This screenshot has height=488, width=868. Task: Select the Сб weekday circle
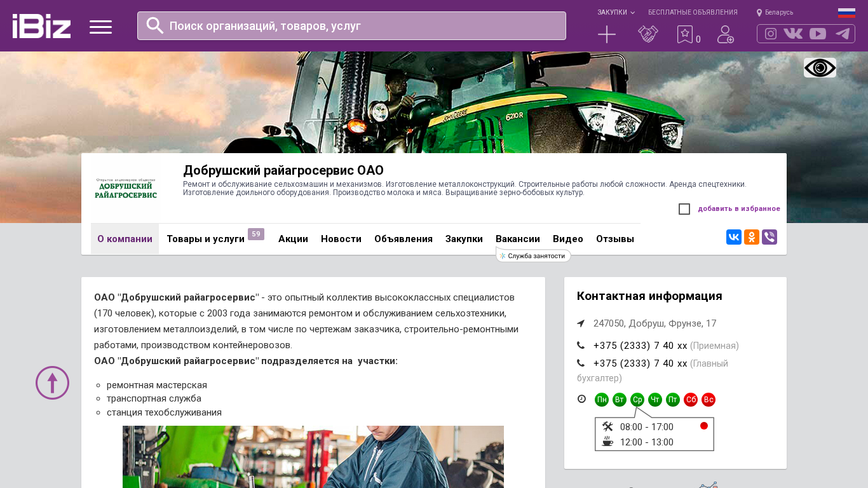click(691, 400)
